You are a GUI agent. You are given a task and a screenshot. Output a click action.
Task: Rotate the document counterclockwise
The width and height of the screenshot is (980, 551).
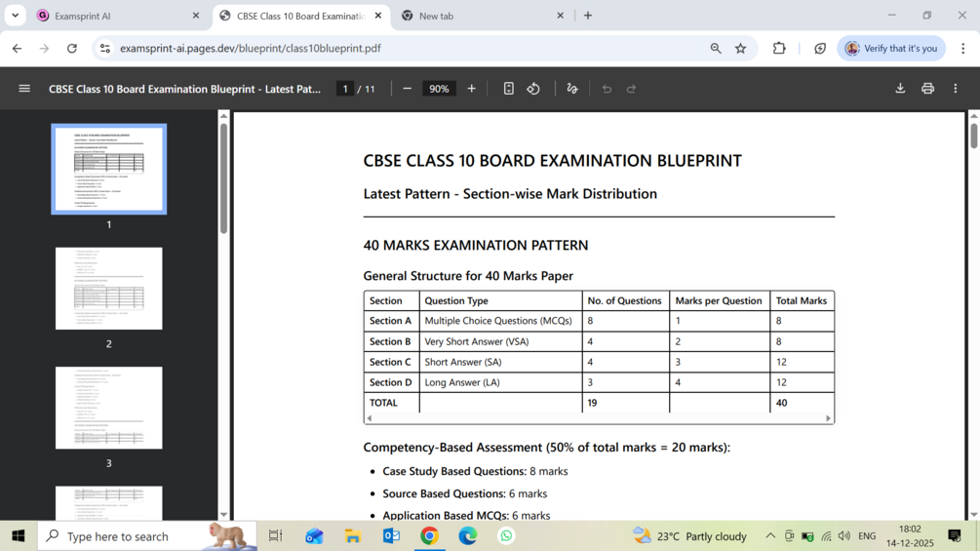tap(533, 89)
